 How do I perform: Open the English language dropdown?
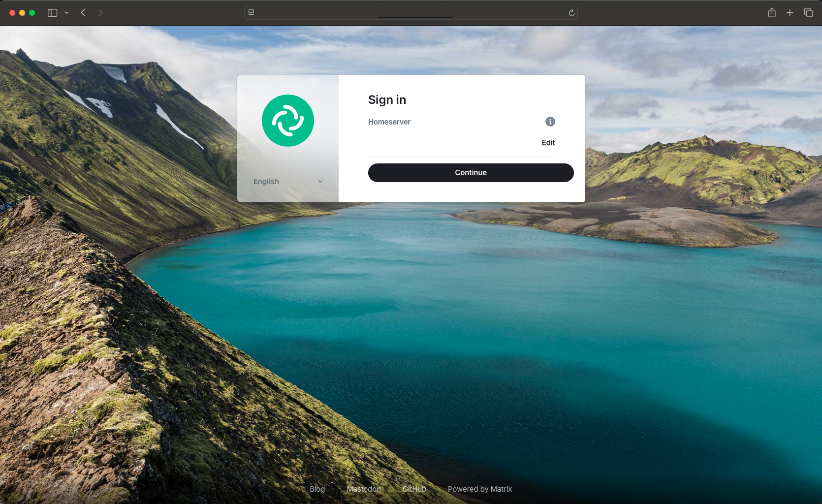pyautogui.click(x=288, y=182)
